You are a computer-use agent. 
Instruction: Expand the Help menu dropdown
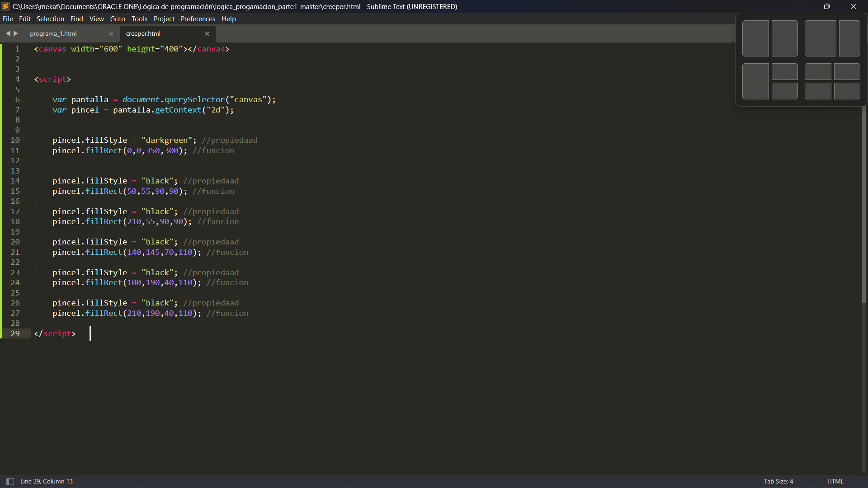pos(228,19)
